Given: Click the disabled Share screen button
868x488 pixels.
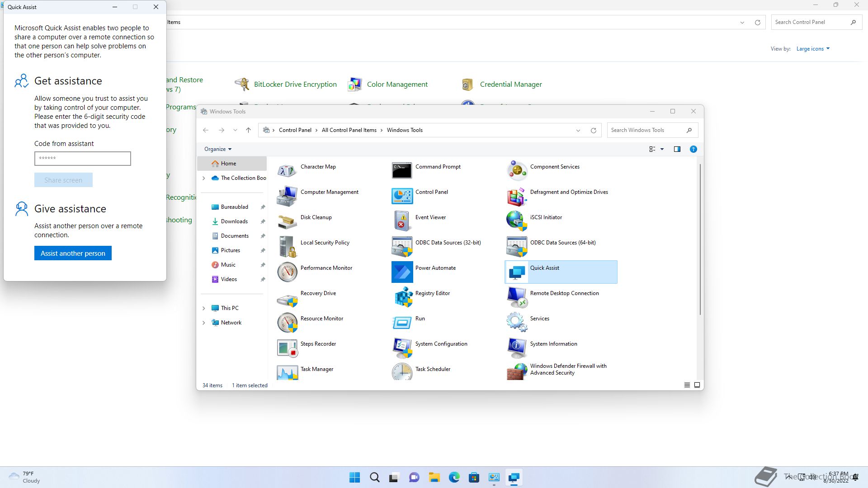Looking at the screenshot, I should [x=63, y=180].
